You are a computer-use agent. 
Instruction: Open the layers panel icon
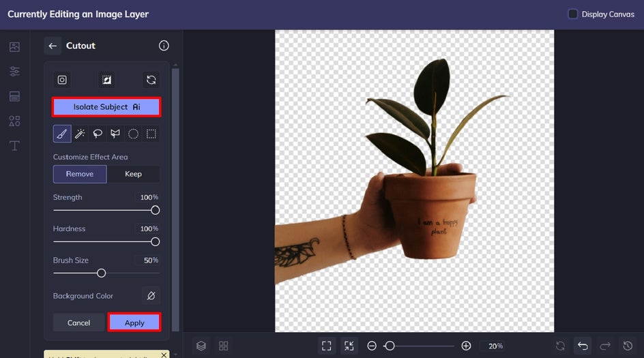tap(201, 346)
